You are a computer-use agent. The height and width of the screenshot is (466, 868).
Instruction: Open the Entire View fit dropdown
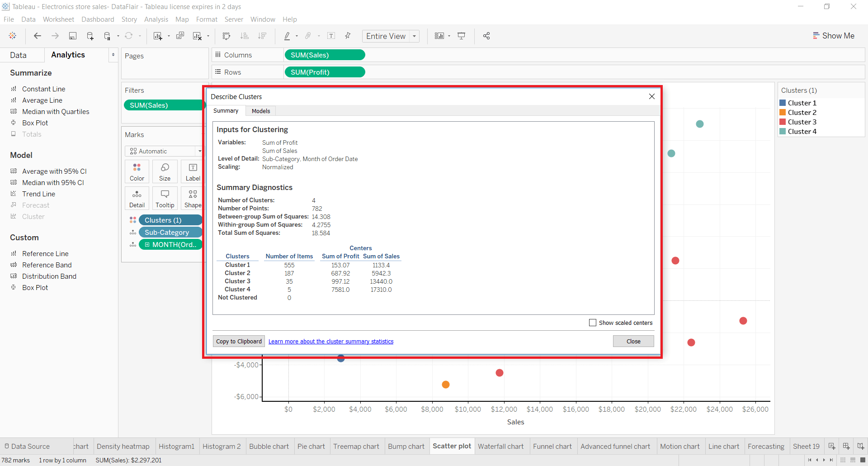click(x=415, y=36)
